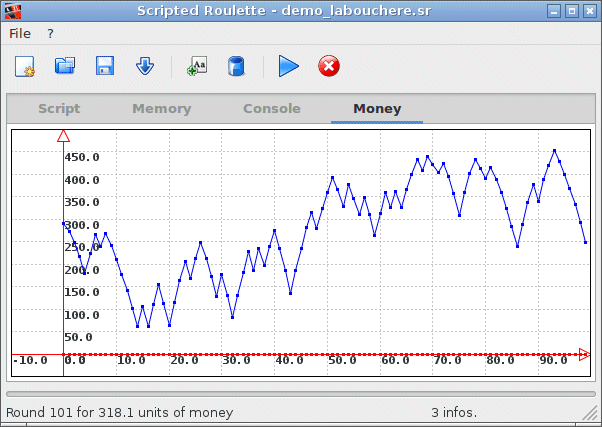Image resolution: width=602 pixels, height=427 pixels.
Task: Click the progress bar above the status bar
Action: (301, 394)
